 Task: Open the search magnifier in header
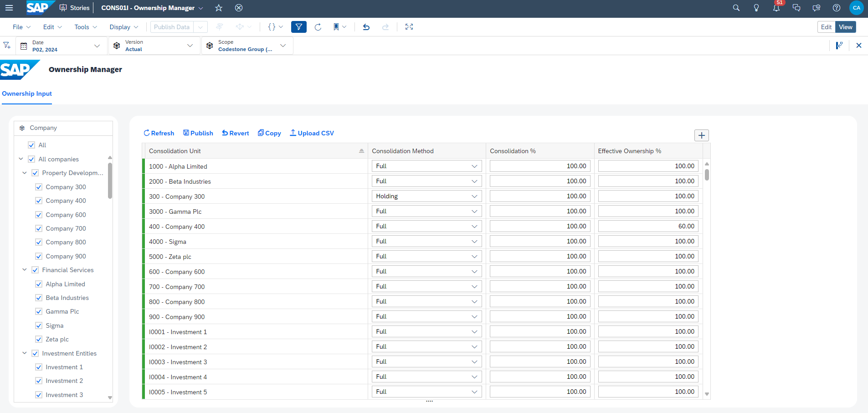pos(736,8)
